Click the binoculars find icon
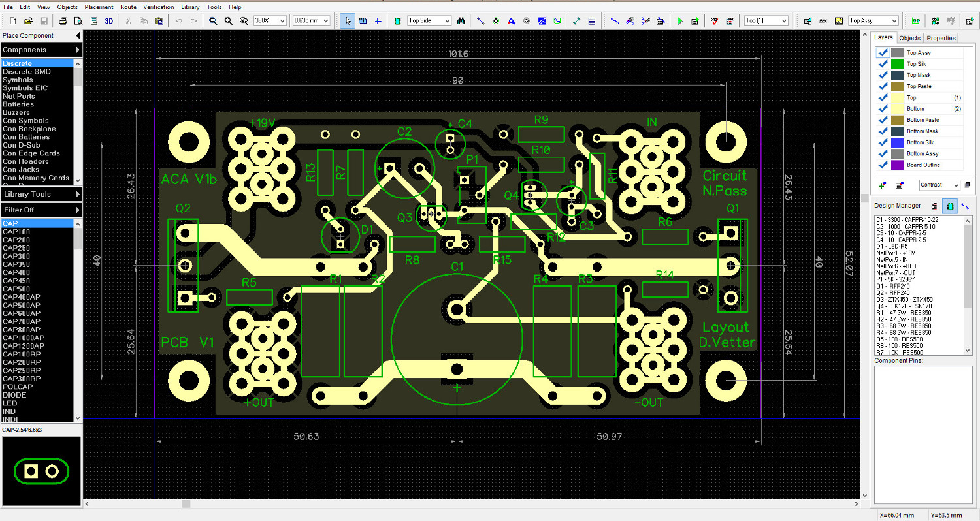Screen dimensions: 980x521 461,21
